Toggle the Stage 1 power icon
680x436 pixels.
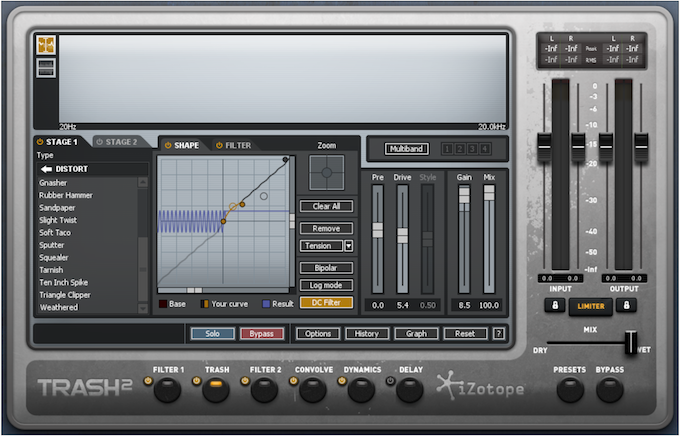40,142
